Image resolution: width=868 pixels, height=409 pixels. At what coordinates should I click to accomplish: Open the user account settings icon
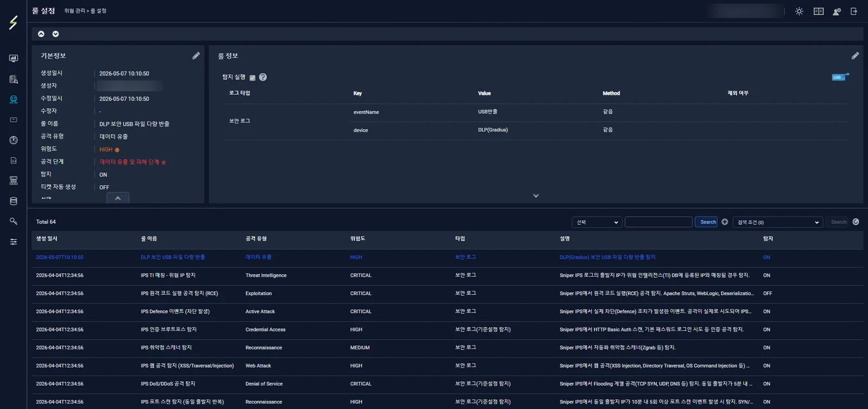point(837,11)
